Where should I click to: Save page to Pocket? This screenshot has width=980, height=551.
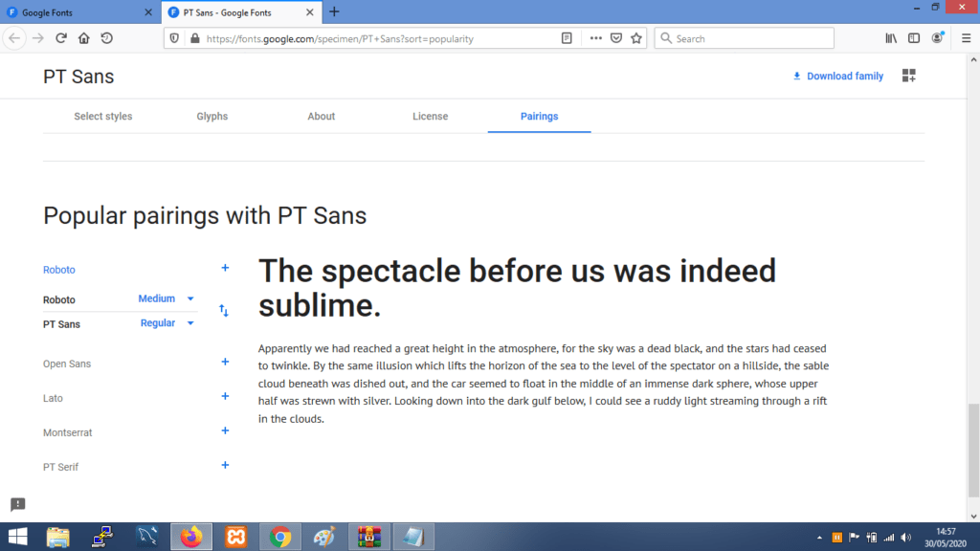pos(616,38)
